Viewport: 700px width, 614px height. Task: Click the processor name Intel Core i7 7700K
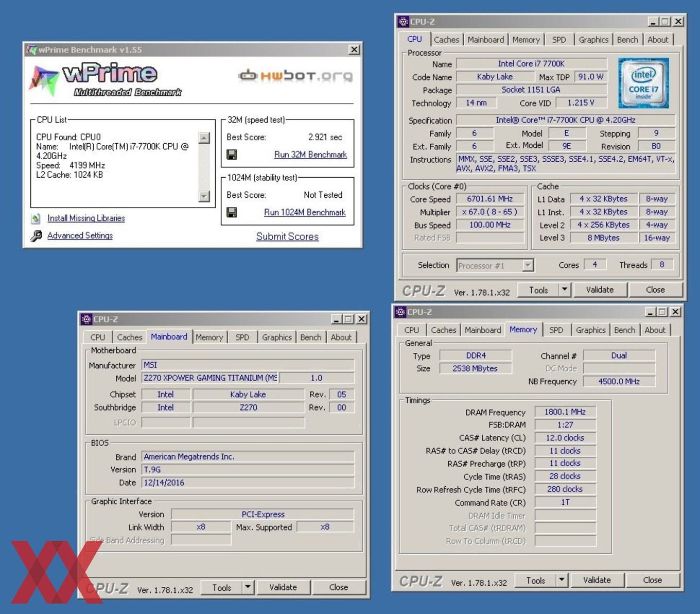click(531, 63)
